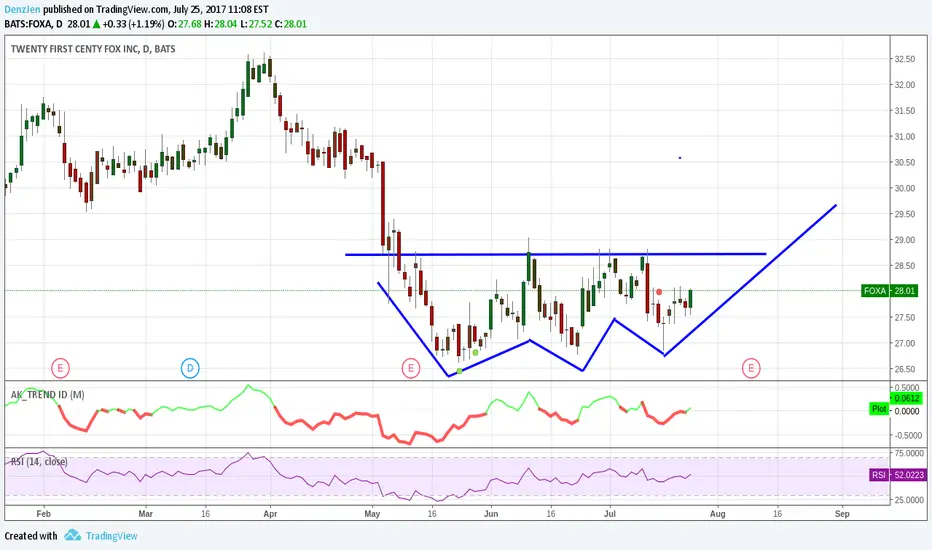Click the green dot at the May low
Screen dimensions: 932x550
click(459, 371)
